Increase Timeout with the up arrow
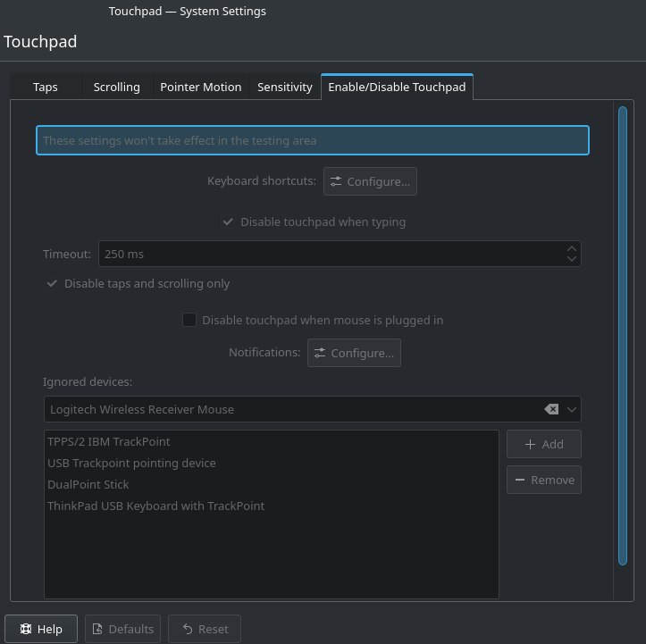The width and height of the screenshot is (646, 644). tap(572, 248)
